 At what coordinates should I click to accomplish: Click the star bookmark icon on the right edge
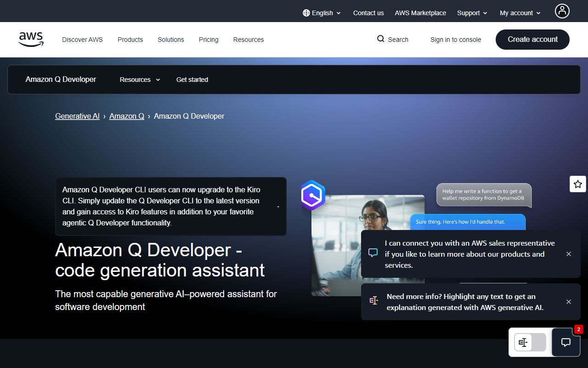pyautogui.click(x=577, y=184)
